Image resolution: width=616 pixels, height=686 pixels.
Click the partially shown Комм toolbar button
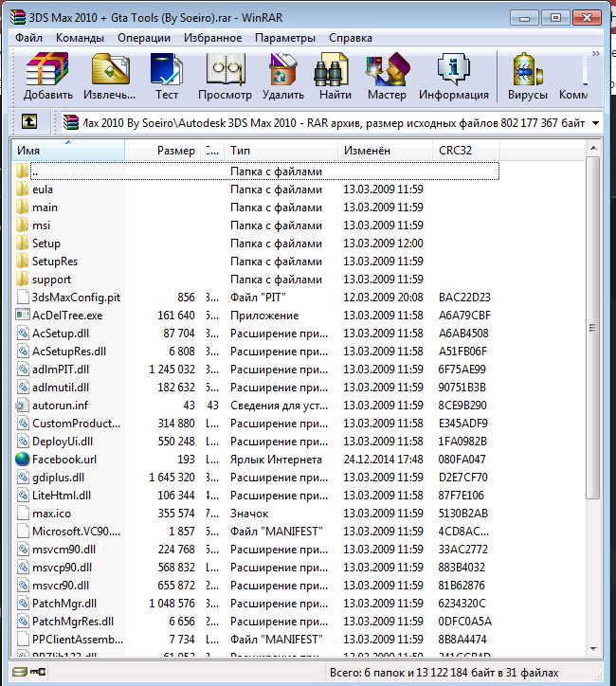tap(573, 77)
